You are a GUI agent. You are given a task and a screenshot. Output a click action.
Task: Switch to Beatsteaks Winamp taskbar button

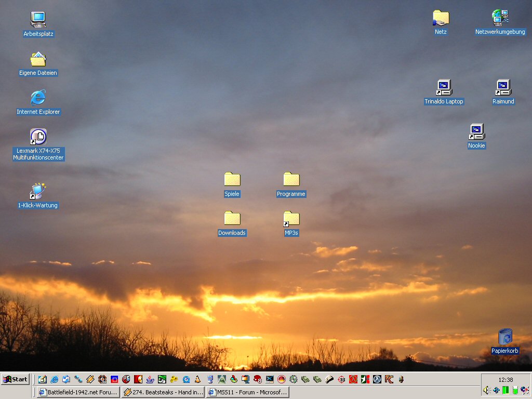coord(163,392)
